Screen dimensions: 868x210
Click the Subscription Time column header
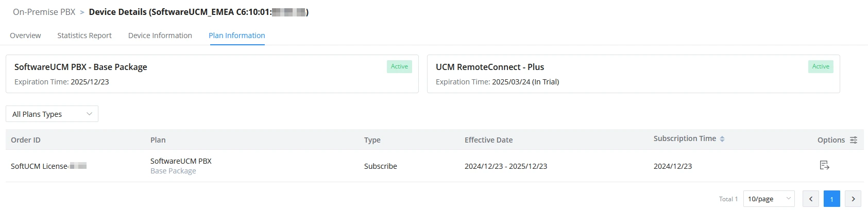[685, 138]
